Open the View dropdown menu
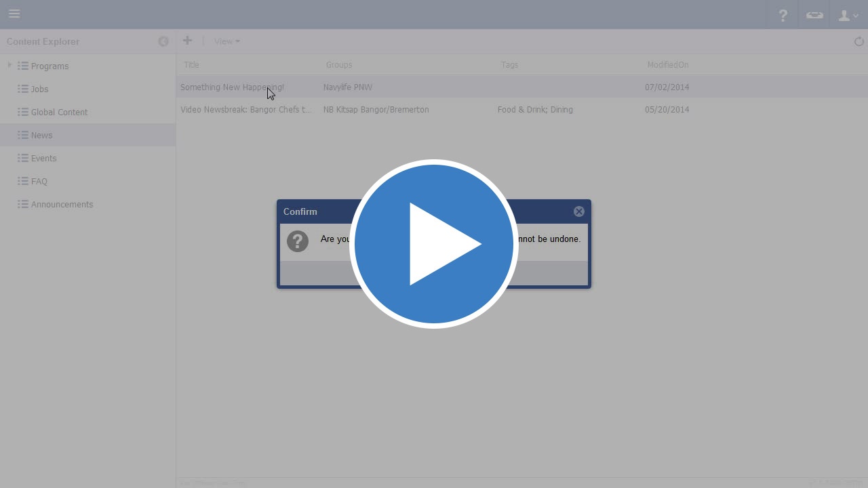The image size is (868, 488). [x=226, y=41]
